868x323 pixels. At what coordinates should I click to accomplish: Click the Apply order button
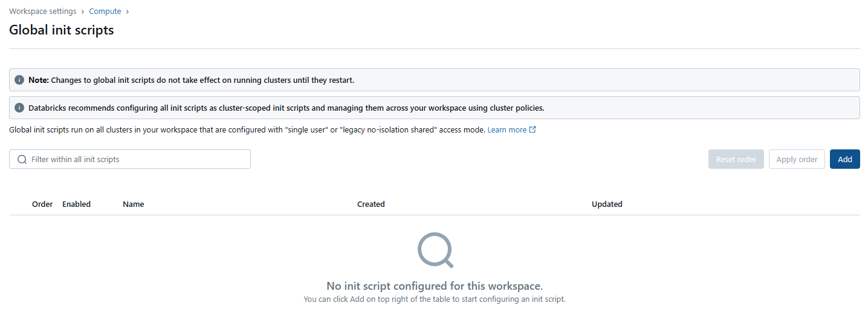click(x=797, y=159)
